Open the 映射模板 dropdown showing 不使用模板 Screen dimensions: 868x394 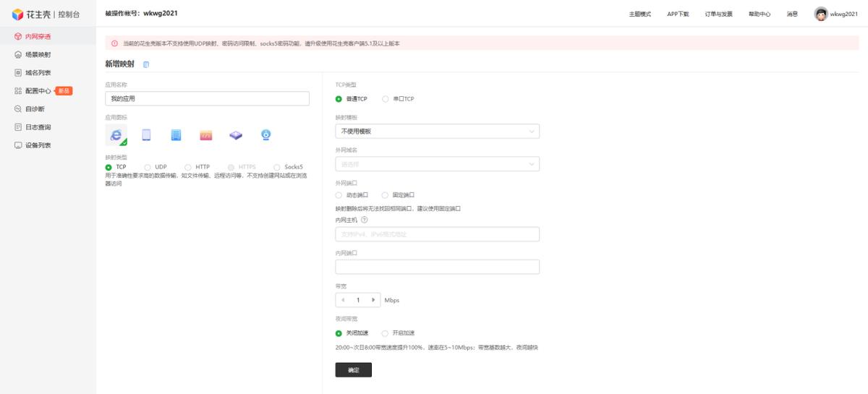point(437,132)
